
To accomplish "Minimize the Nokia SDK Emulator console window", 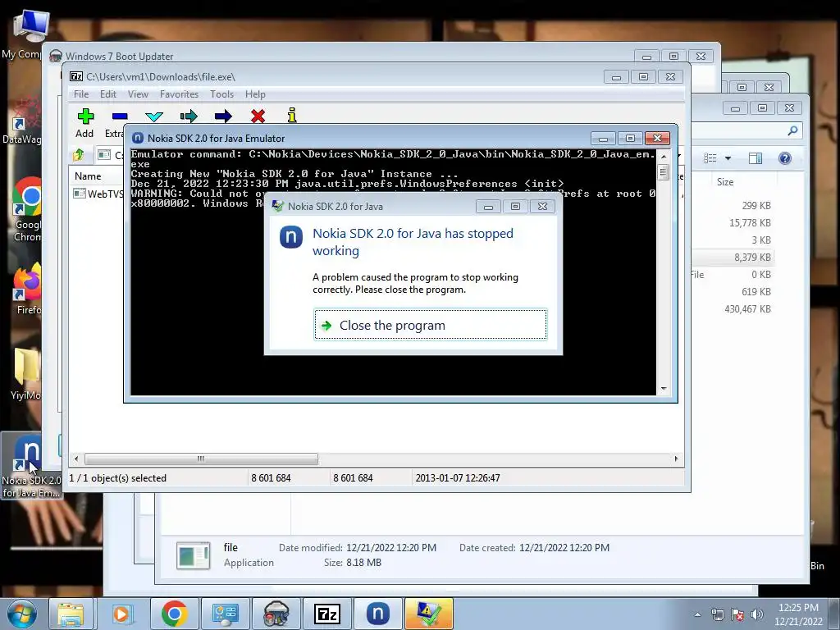I will 603,138.
